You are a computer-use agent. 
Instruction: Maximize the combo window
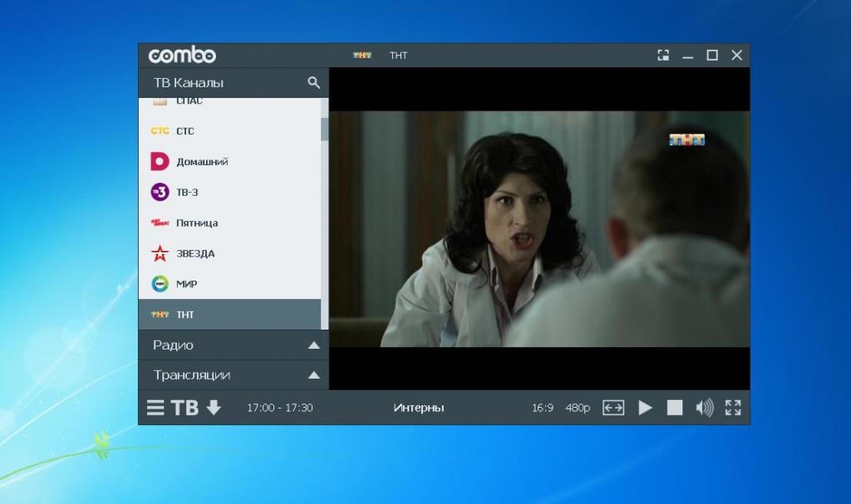tap(712, 56)
